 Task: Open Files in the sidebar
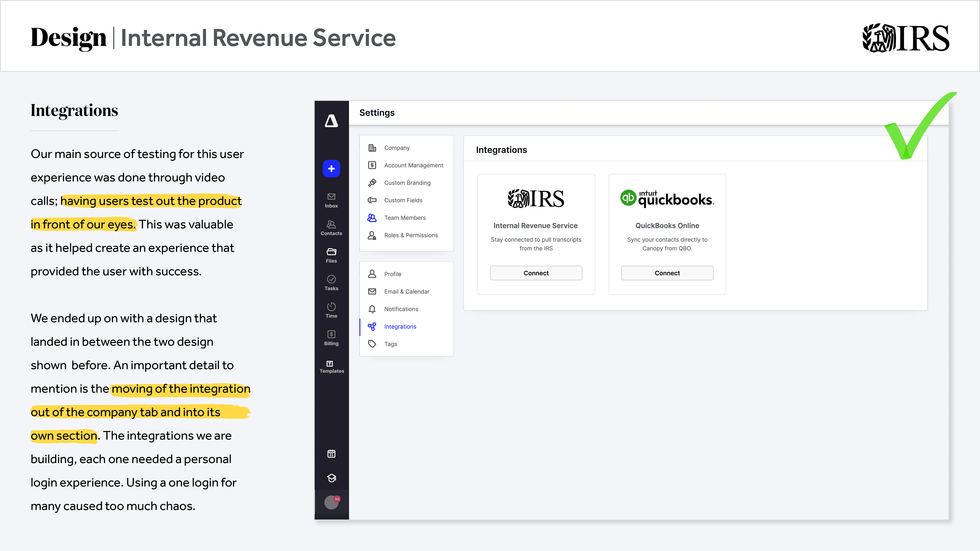pyautogui.click(x=331, y=256)
